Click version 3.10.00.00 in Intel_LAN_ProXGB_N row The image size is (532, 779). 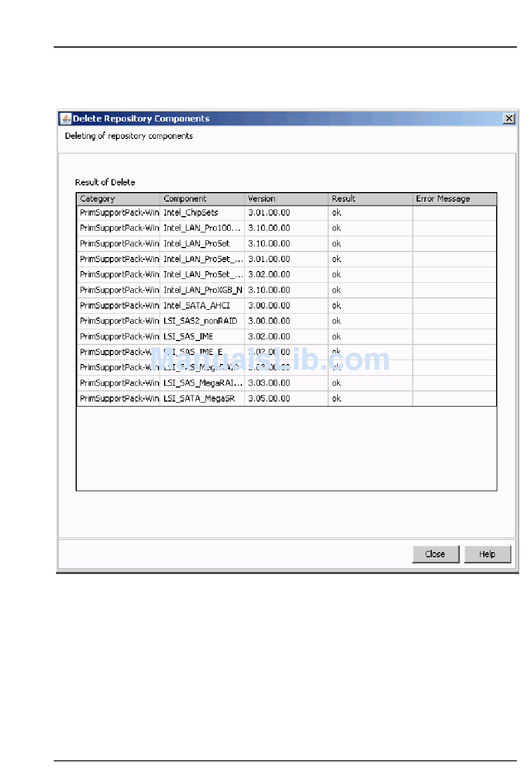pyautogui.click(x=286, y=290)
